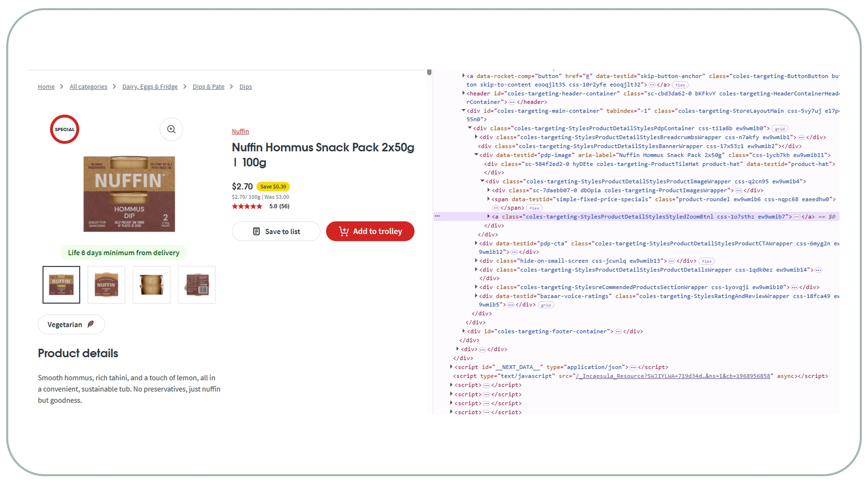
Task: Click the Add to trolley button
Action: pos(370,231)
